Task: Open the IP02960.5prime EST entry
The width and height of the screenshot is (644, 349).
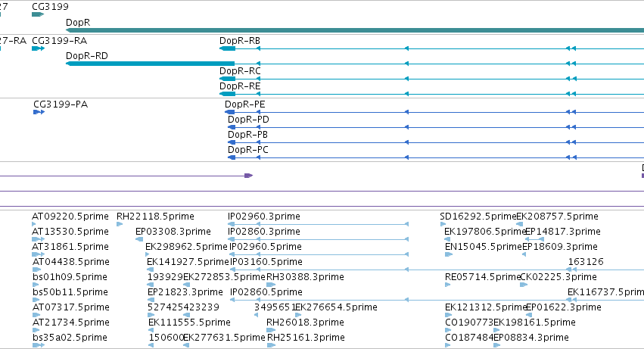Action: point(266,247)
